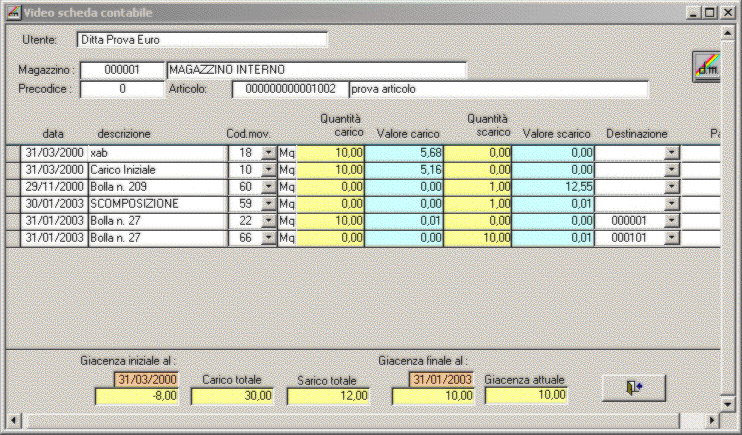Click vertical scrollbar down arrow
The width and height of the screenshot is (742, 435).
[x=728, y=404]
